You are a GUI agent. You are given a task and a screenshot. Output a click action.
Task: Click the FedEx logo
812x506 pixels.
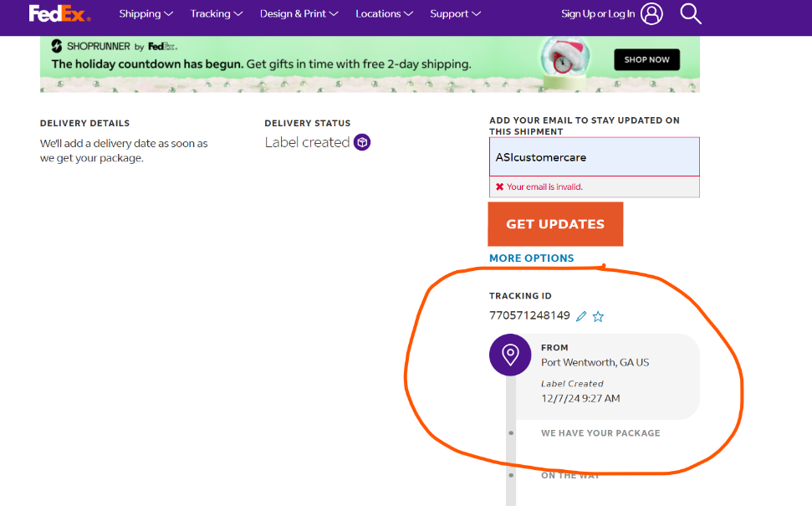pyautogui.click(x=59, y=14)
